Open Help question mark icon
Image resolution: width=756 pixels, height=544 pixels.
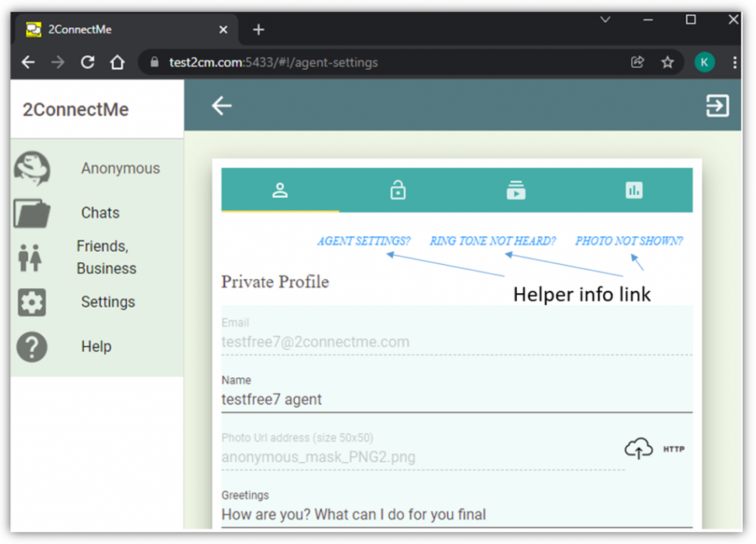(x=32, y=346)
